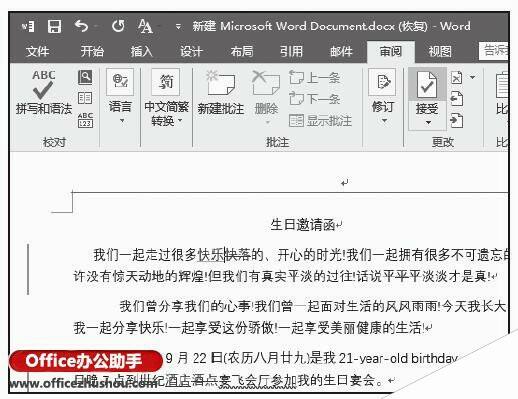Viewport: 518px width, 399px height.
Task: Switch to the 视图 tab
Action: [440, 52]
